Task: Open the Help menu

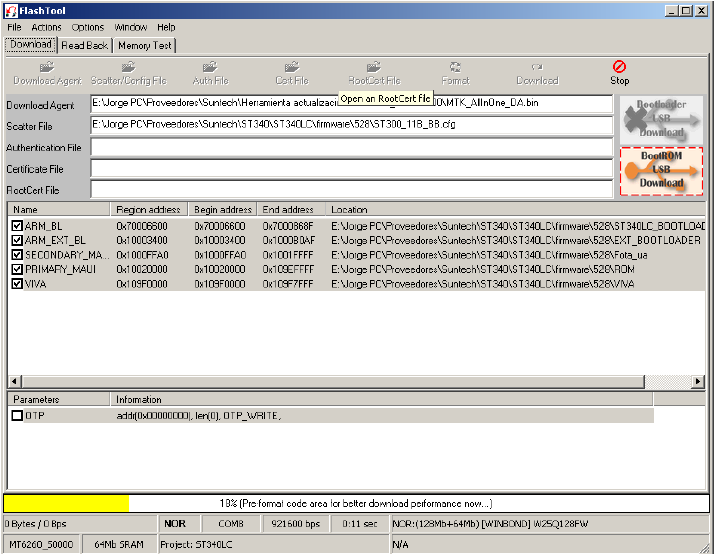Action: click(x=166, y=28)
